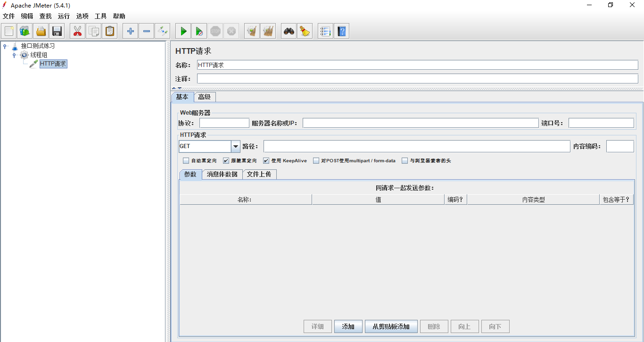This screenshot has height=342, width=644.
Task: Open the 帮助 menu
Action: 119,16
